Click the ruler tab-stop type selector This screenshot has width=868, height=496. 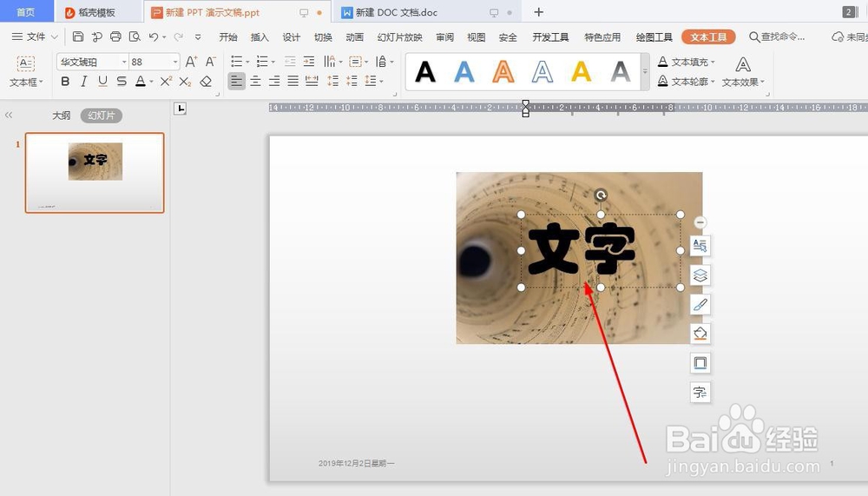point(180,109)
